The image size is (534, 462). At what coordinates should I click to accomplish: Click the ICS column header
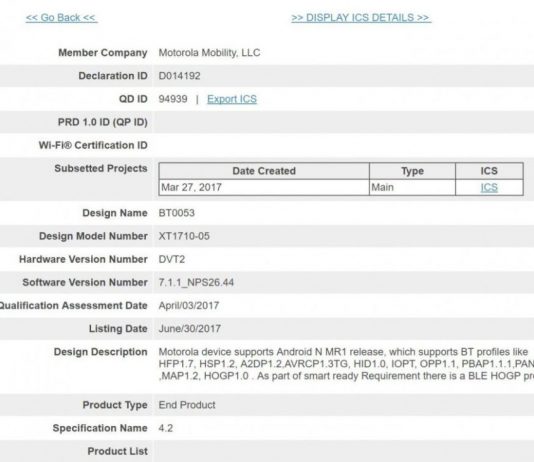pyautogui.click(x=489, y=171)
